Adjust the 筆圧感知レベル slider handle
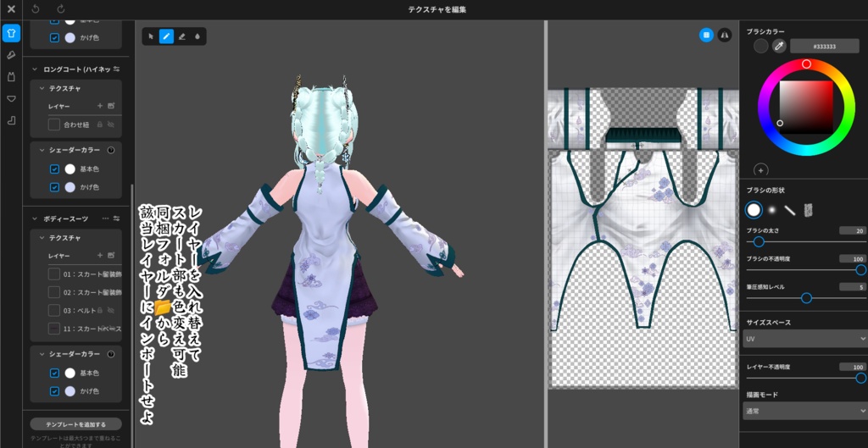 coord(807,298)
